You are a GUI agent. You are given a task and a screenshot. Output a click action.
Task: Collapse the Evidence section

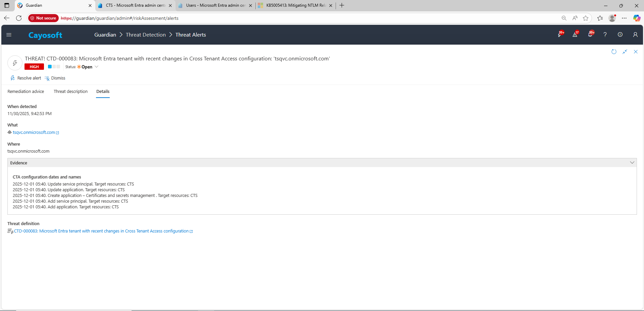tap(632, 163)
